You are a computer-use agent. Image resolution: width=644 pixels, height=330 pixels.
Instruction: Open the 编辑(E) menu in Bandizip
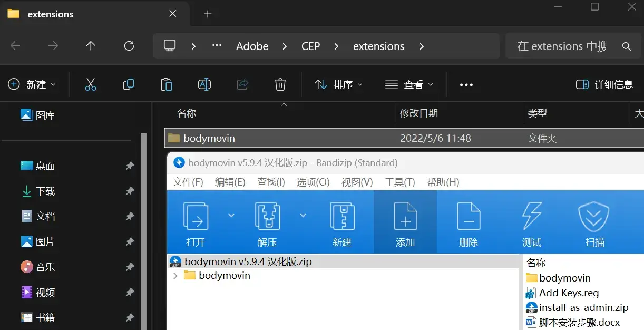[230, 182]
